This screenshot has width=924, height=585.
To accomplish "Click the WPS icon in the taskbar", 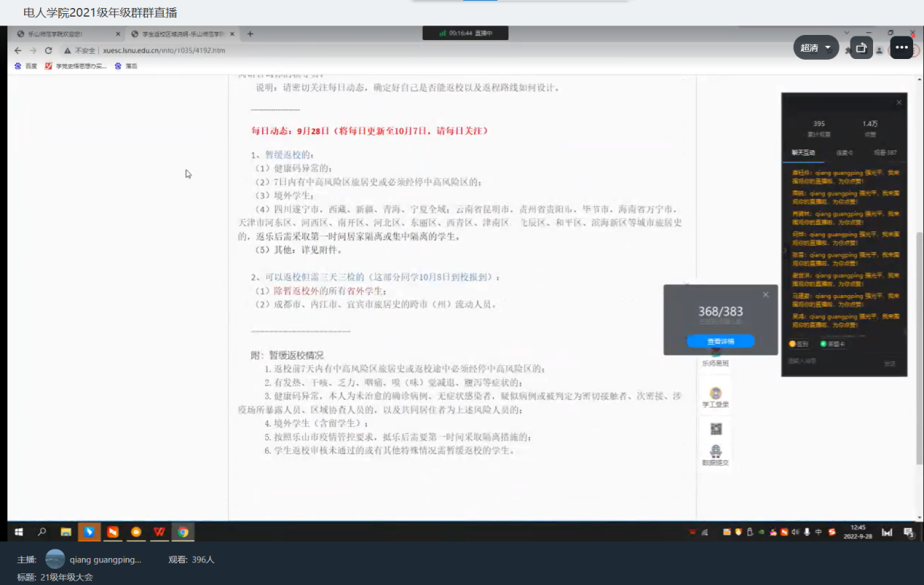I will [x=159, y=532].
